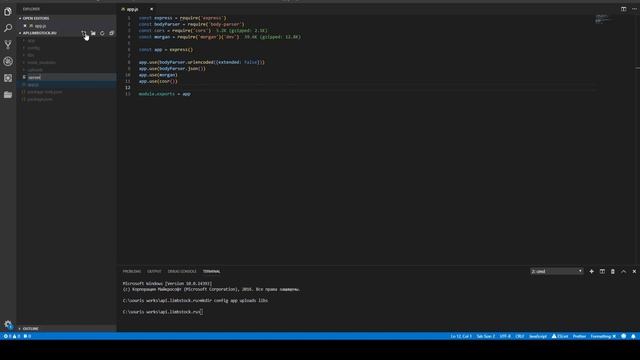Click the new file name input field
This screenshot has width=640, height=360.
pos(71,77)
